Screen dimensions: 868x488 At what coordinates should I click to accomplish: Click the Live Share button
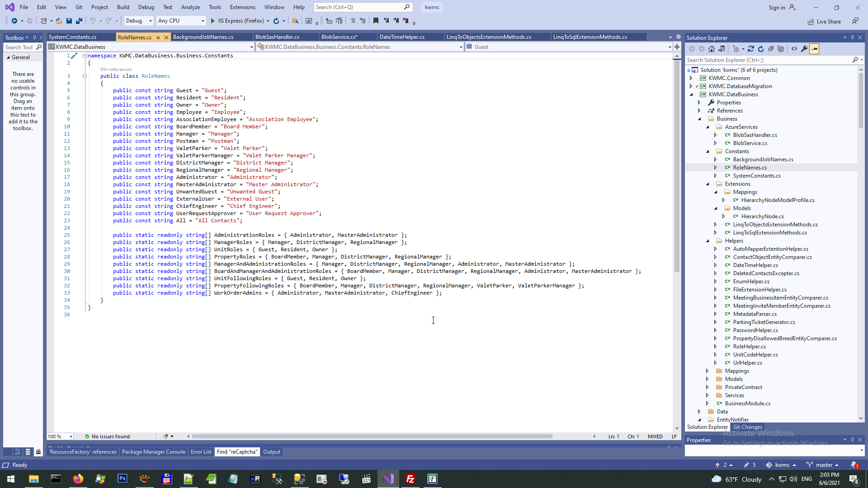(825, 22)
